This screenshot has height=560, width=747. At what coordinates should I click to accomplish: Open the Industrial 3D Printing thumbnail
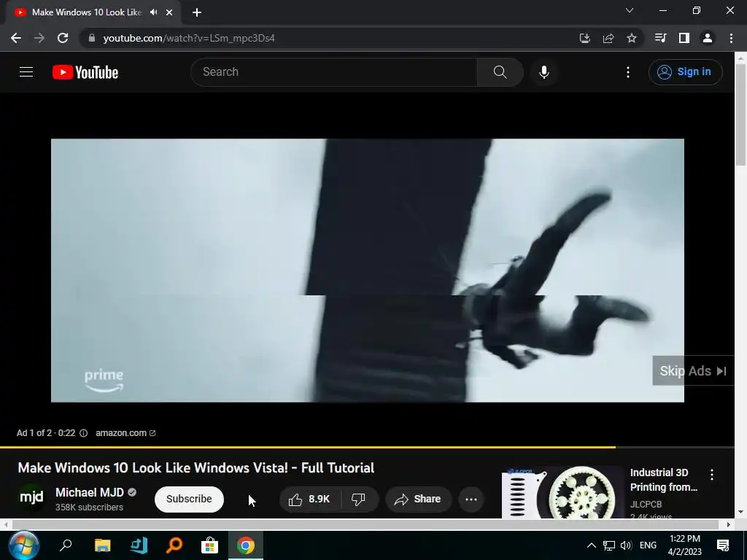tap(562, 492)
